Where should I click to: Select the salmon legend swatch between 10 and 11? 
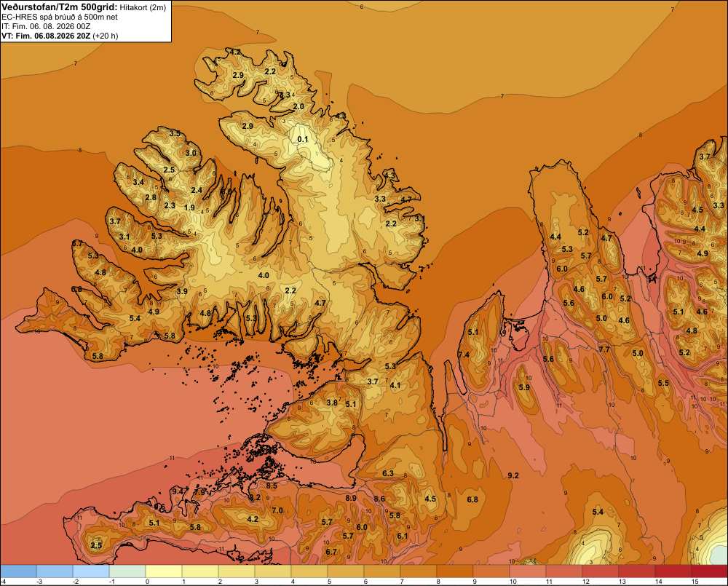click(528, 571)
